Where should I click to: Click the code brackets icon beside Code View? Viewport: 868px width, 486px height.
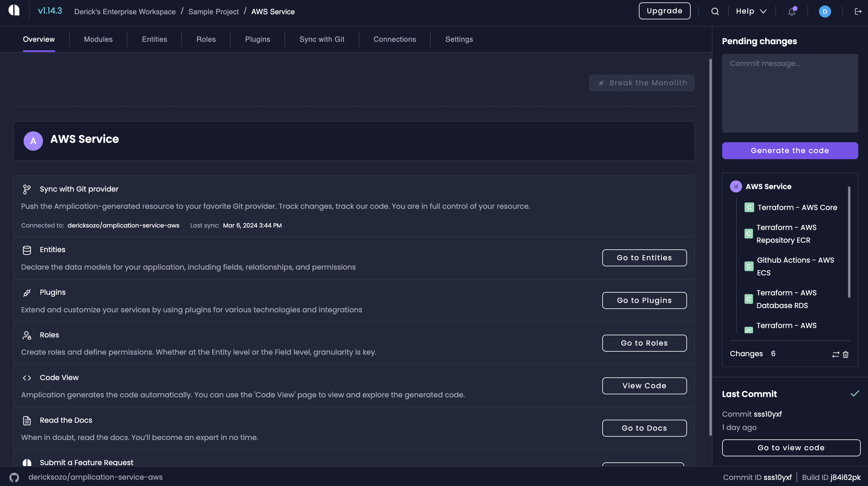27,378
